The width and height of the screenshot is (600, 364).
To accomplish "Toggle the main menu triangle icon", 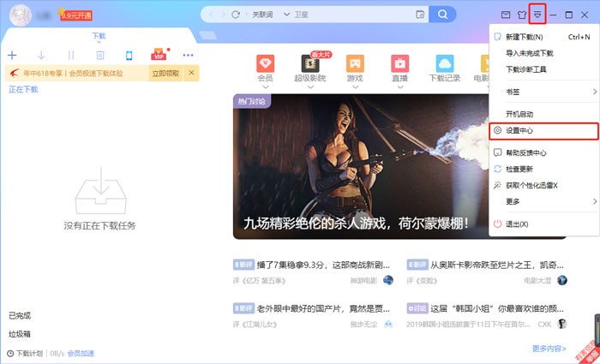I will [537, 15].
